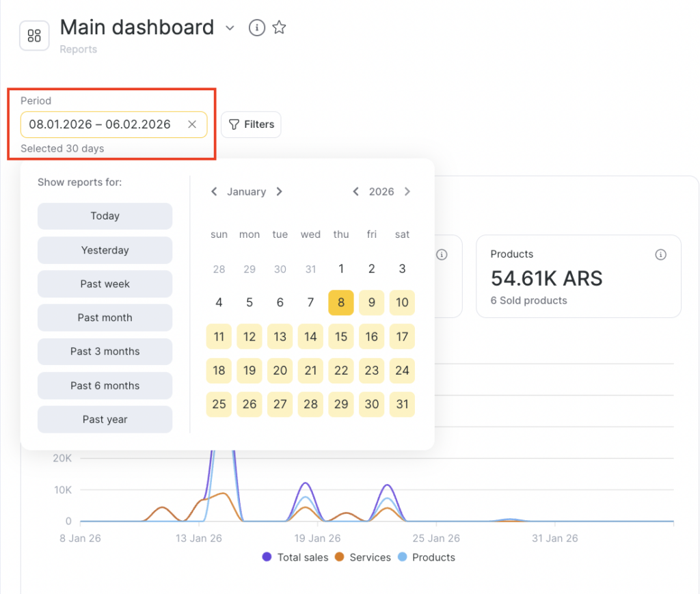The width and height of the screenshot is (700, 594).
Task: Click the info icon beside Main dashboard
Action: [256, 28]
